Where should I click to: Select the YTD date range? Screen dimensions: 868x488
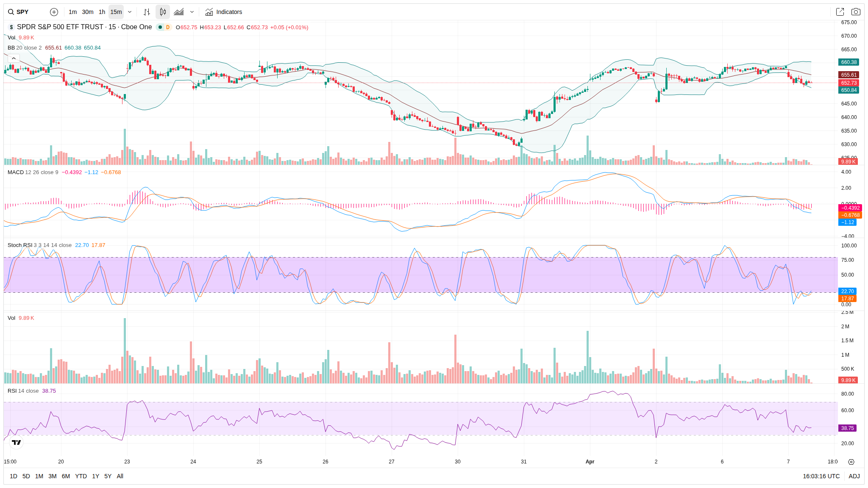(x=81, y=476)
